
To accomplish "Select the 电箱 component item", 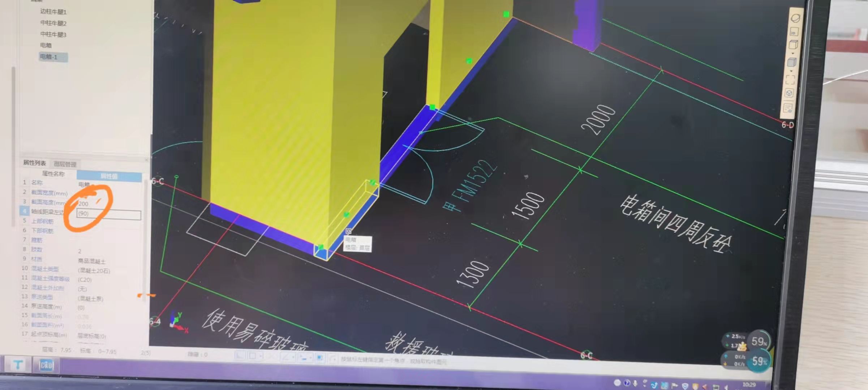I will [x=46, y=45].
